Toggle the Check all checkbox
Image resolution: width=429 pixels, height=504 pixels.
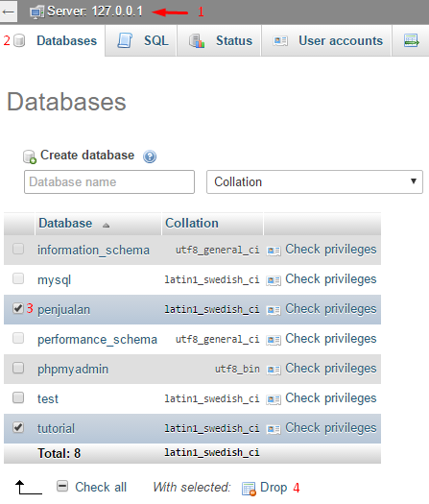coord(62,486)
